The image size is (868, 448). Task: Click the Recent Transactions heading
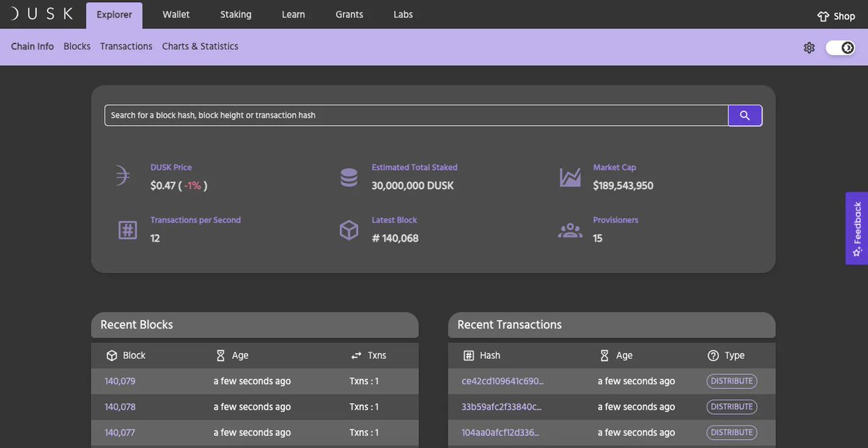point(509,325)
